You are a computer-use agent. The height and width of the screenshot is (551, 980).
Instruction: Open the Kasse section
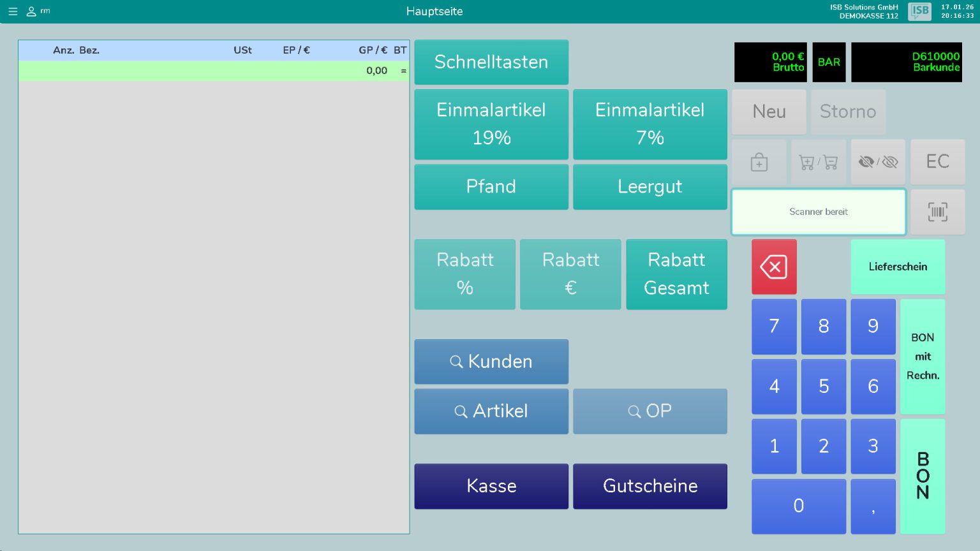click(491, 486)
